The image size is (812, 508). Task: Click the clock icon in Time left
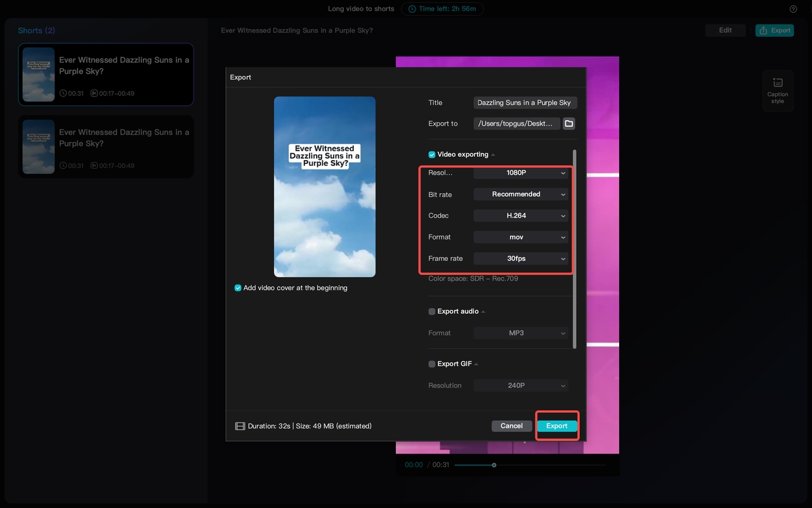[412, 9]
